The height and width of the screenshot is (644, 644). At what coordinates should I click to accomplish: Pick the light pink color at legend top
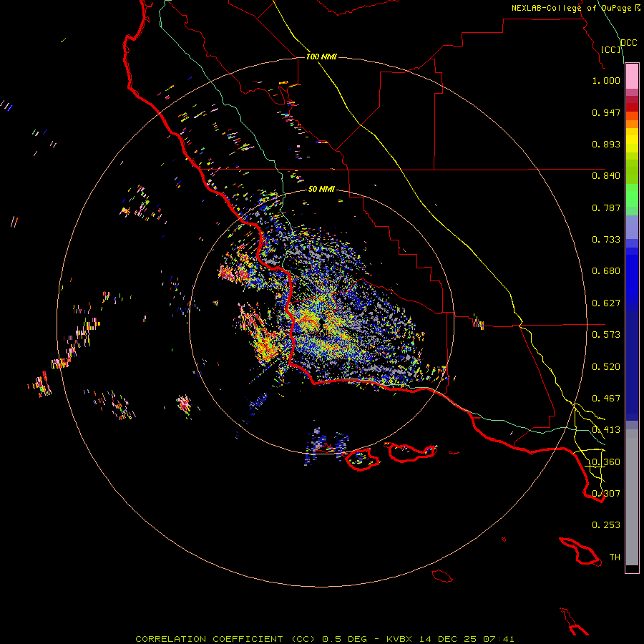(632, 77)
